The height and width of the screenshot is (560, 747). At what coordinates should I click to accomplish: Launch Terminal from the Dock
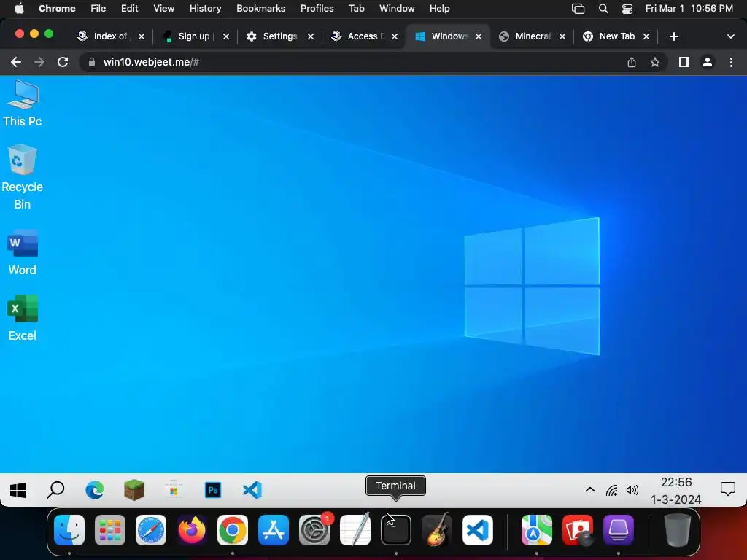(396, 530)
